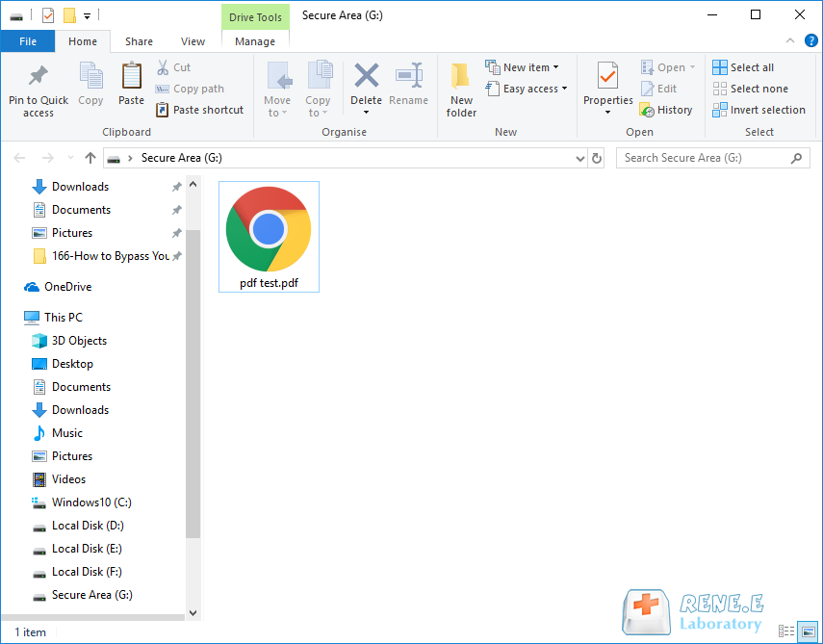The image size is (823, 644).
Task: Click the Drive Tools contextual tab
Action: pos(255,16)
